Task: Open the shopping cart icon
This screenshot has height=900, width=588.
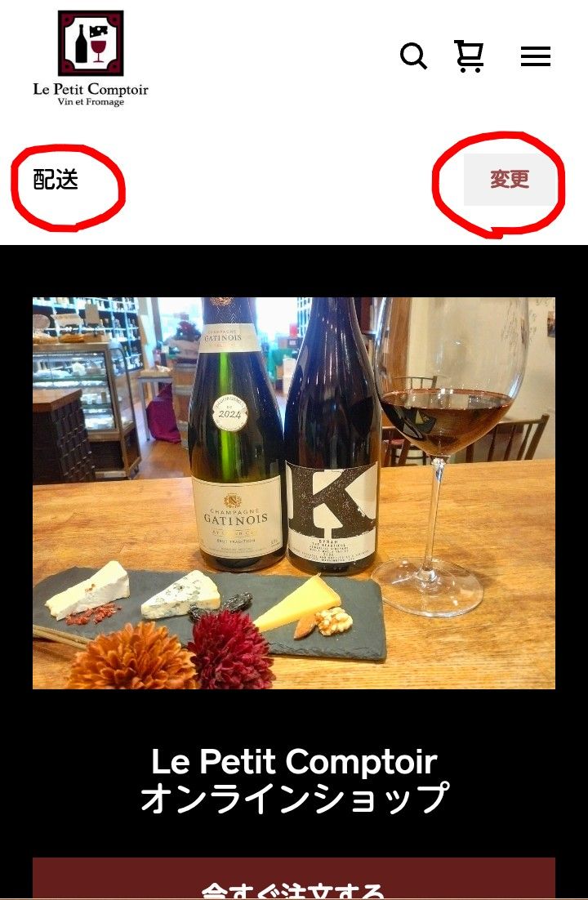Action: (x=469, y=56)
